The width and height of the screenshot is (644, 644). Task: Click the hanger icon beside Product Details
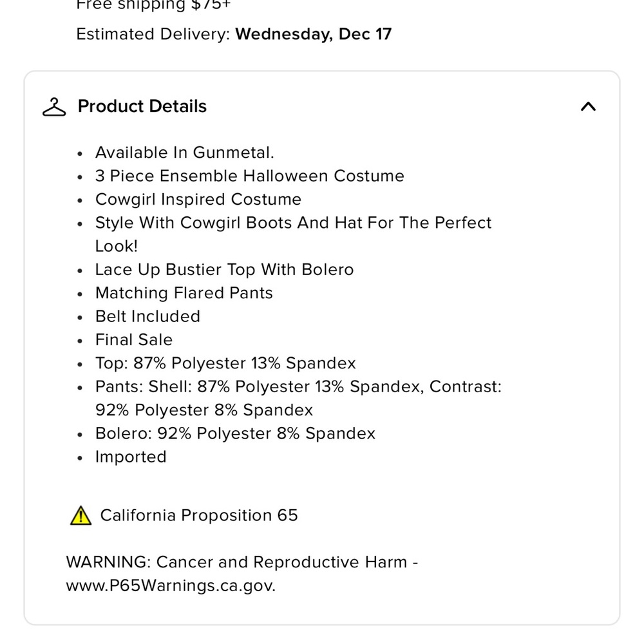(x=54, y=107)
